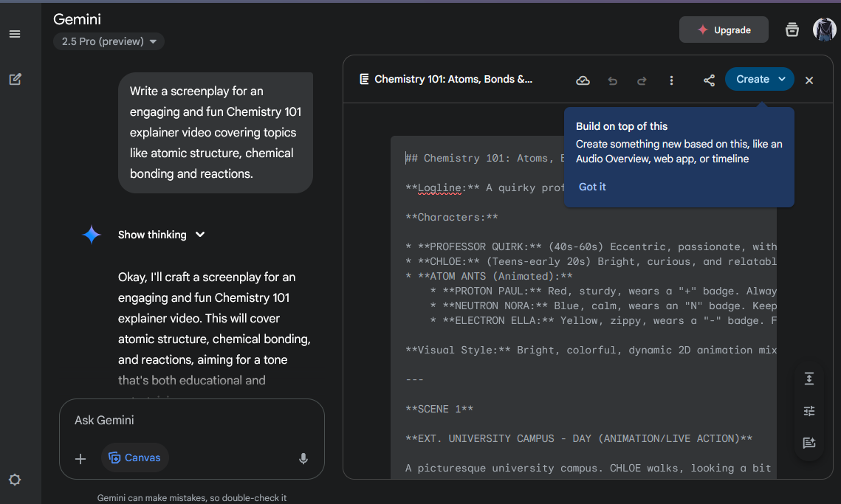The width and height of the screenshot is (841, 504).
Task: Open the account profile avatar
Action: pos(824,30)
